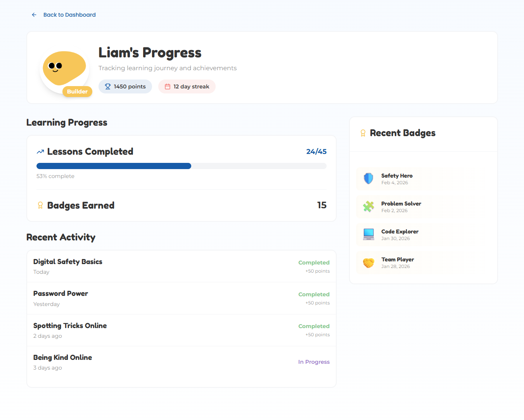This screenshot has width=524, height=420.
Task: Click the back arrow icon
Action: [34, 14]
